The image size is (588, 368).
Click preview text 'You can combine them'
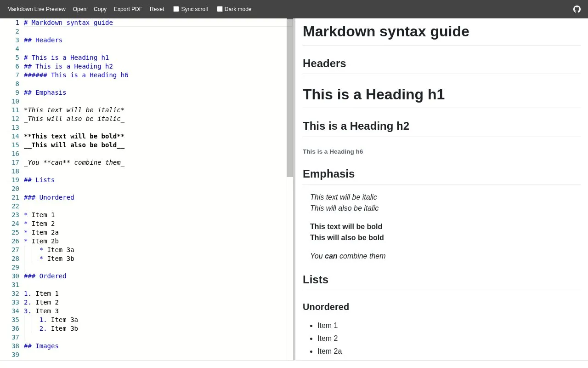tap(348, 256)
